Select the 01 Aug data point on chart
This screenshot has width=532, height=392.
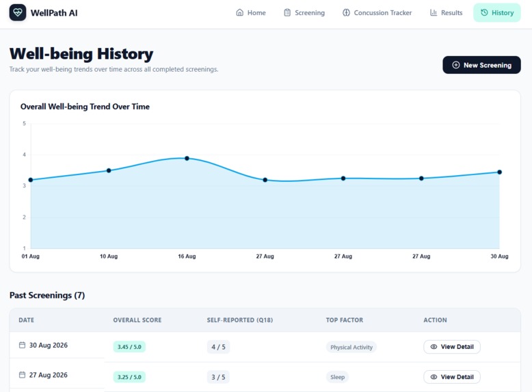click(31, 180)
